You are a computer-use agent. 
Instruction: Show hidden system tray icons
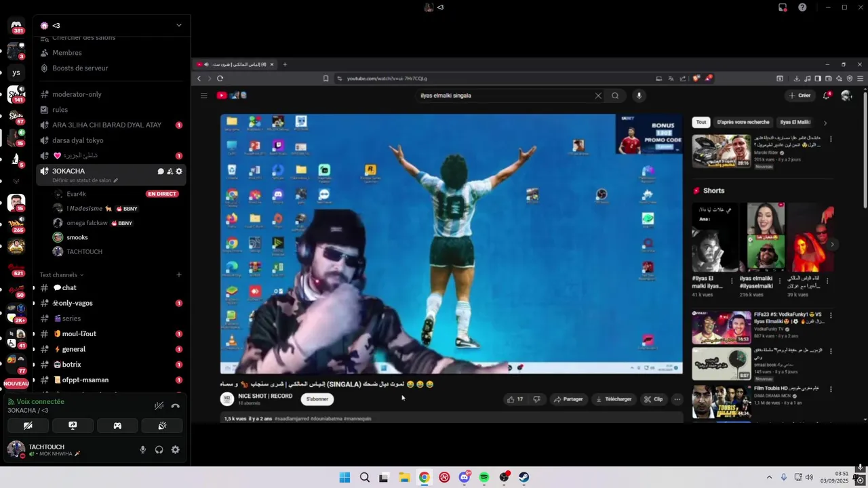click(769, 477)
